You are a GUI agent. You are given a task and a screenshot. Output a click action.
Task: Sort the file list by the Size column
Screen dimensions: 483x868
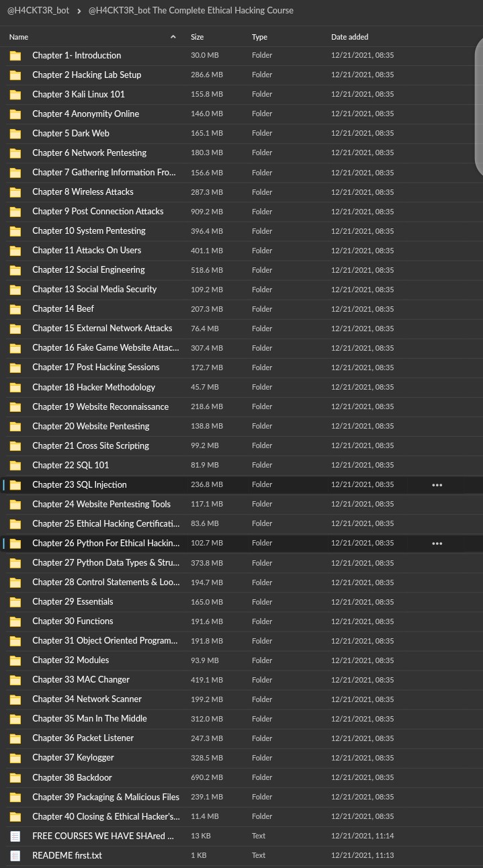pos(197,37)
